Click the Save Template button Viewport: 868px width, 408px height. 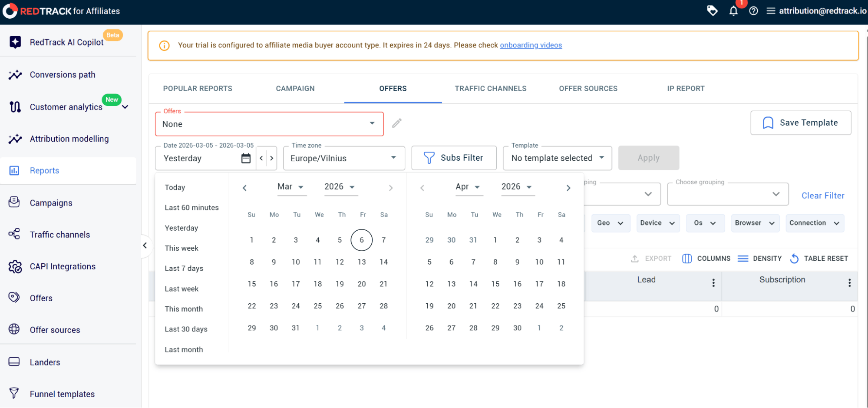tap(801, 123)
